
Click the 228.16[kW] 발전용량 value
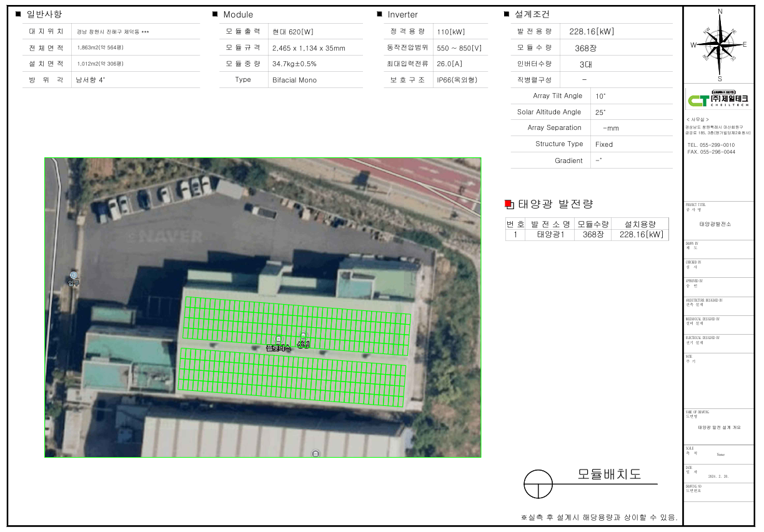591,32
